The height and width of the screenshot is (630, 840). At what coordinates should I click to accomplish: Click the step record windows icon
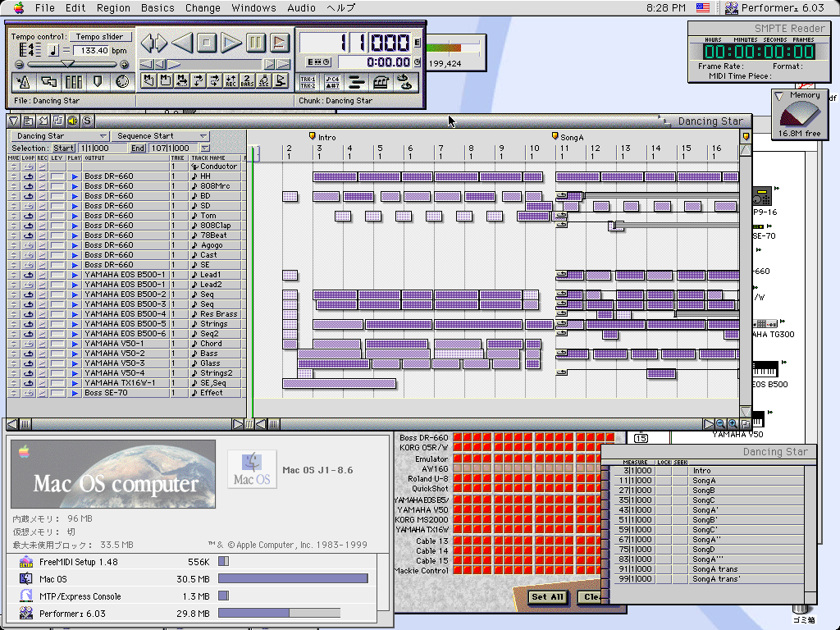pyautogui.click(x=48, y=82)
